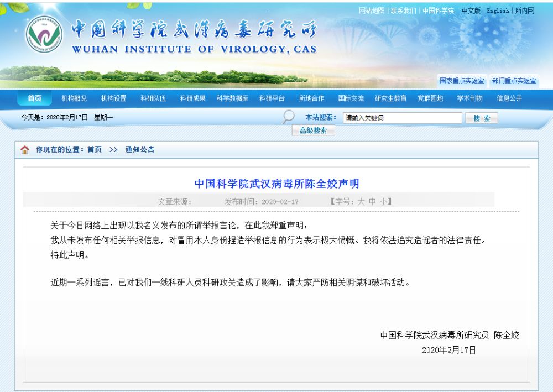Click the paragraph starting 近期一系列谣言
Screen dimensions: 553x392
click(x=230, y=283)
